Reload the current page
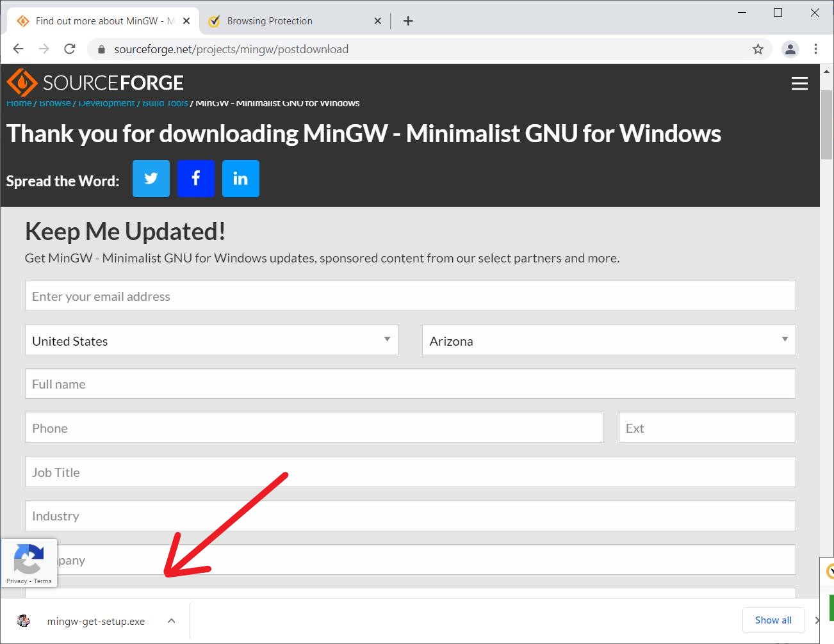The height and width of the screenshot is (644, 834). tap(70, 49)
